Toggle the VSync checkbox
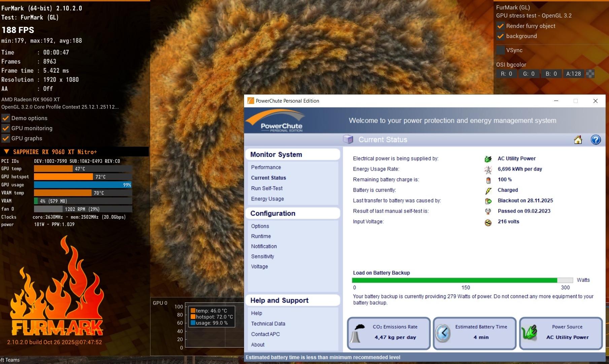 point(501,50)
